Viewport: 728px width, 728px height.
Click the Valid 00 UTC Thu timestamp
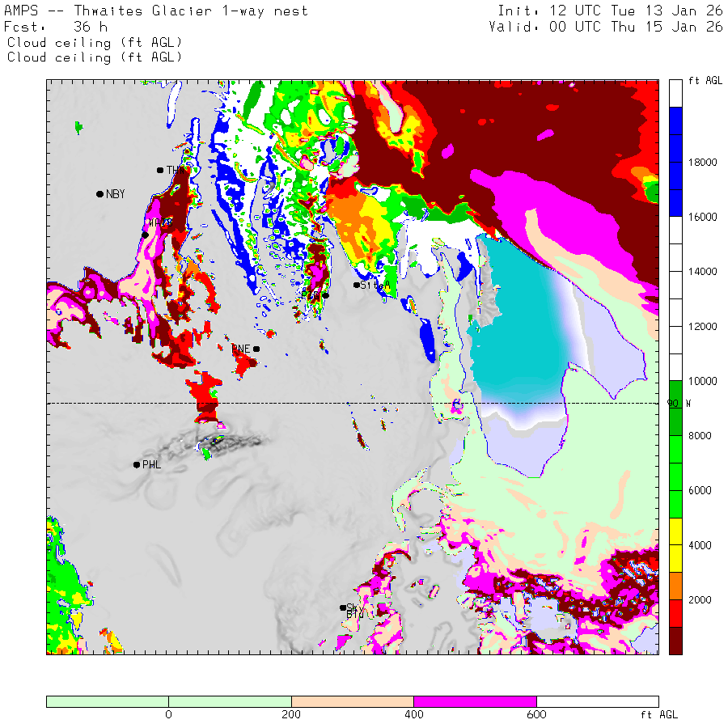606,27
